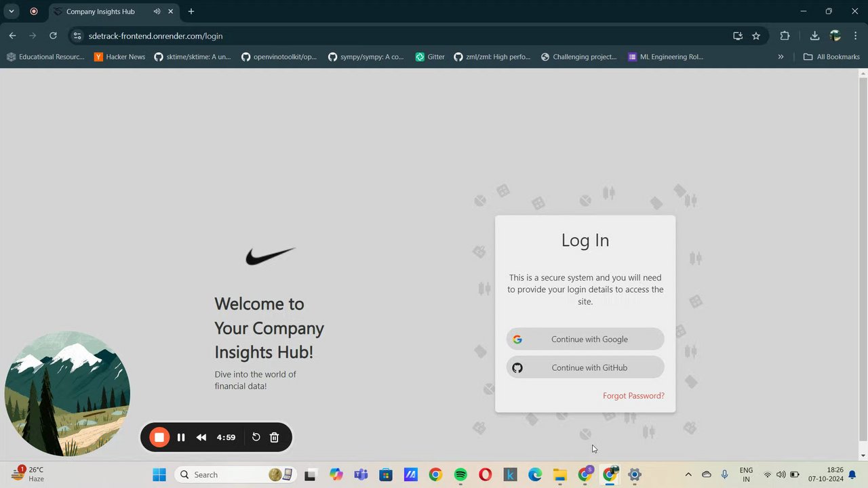This screenshot has width=868, height=488.
Task: Stop the screen recording
Action: point(159,437)
